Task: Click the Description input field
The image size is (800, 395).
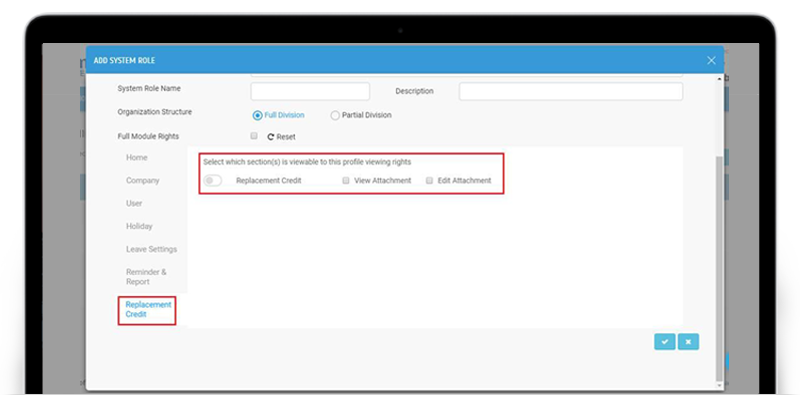Action: click(x=571, y=91)
